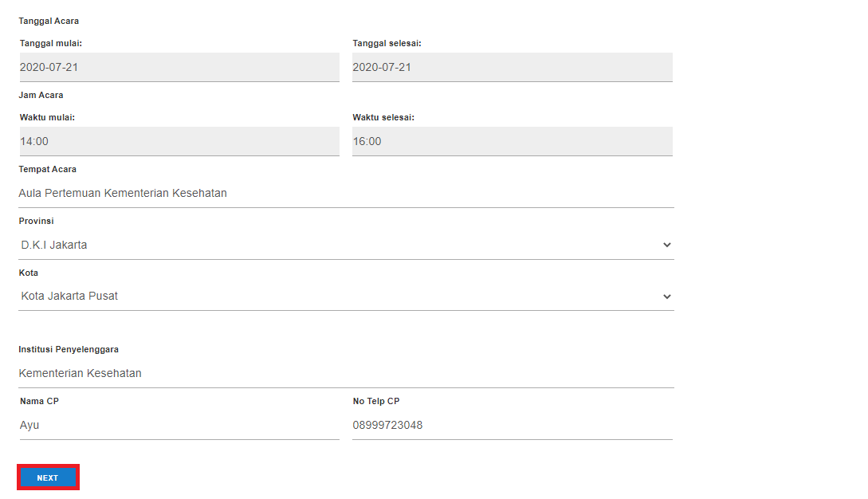This screenshot has height=499, width=868.
Task: Click the Kota field label
Action: (x=29, y=273)
